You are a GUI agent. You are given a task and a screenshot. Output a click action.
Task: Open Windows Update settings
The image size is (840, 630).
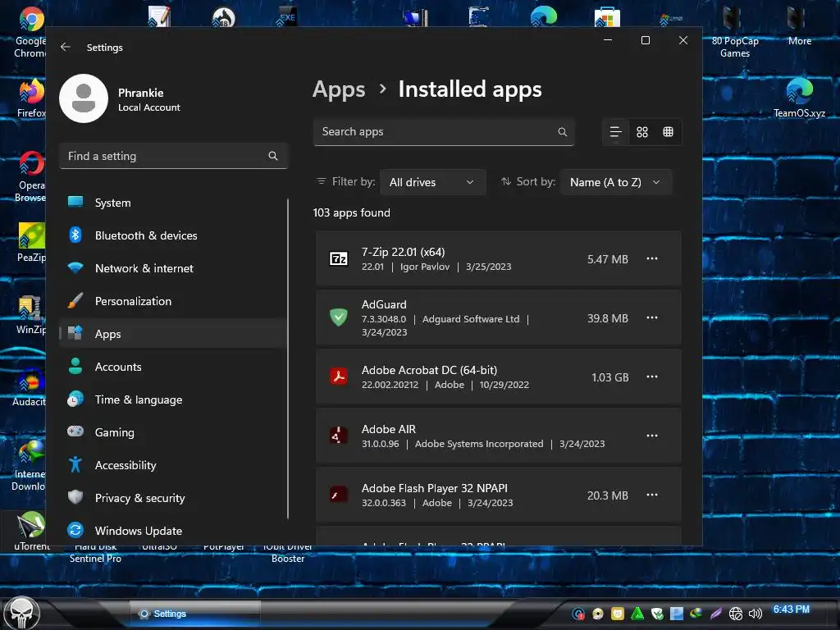tap(172, 531)
